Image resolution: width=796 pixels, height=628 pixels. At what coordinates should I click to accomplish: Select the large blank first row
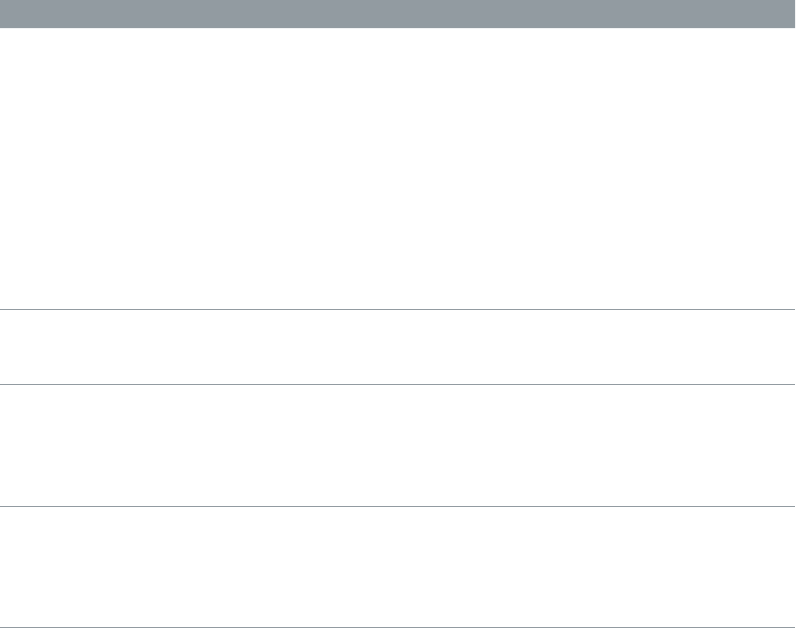point(398,168)
